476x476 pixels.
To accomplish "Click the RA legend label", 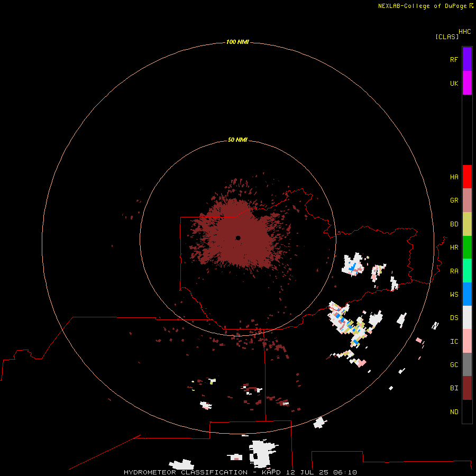I will 454,271.
